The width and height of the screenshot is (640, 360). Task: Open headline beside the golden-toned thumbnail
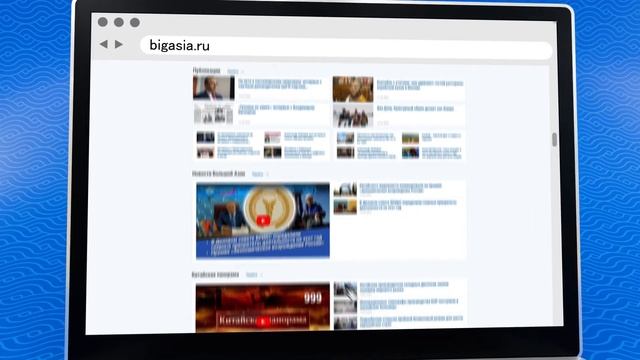click(x=420, y=85)
